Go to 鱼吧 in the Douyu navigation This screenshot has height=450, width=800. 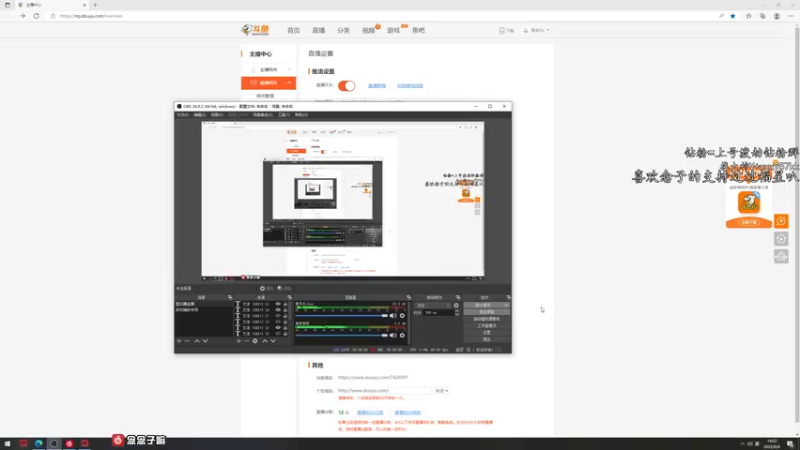(418, 30)
